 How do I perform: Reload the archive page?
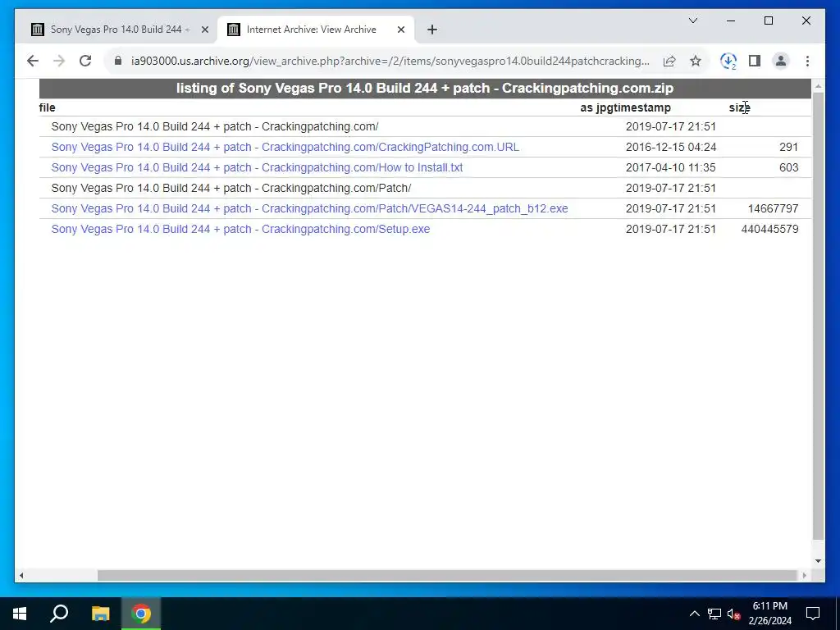pyautogui.click(x=85, y=61)
